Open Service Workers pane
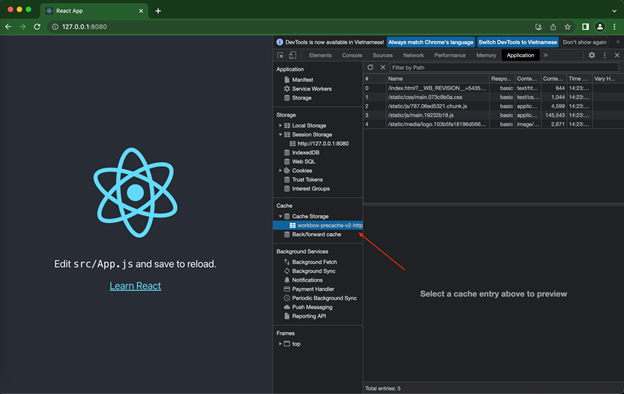 coord(312,89)
